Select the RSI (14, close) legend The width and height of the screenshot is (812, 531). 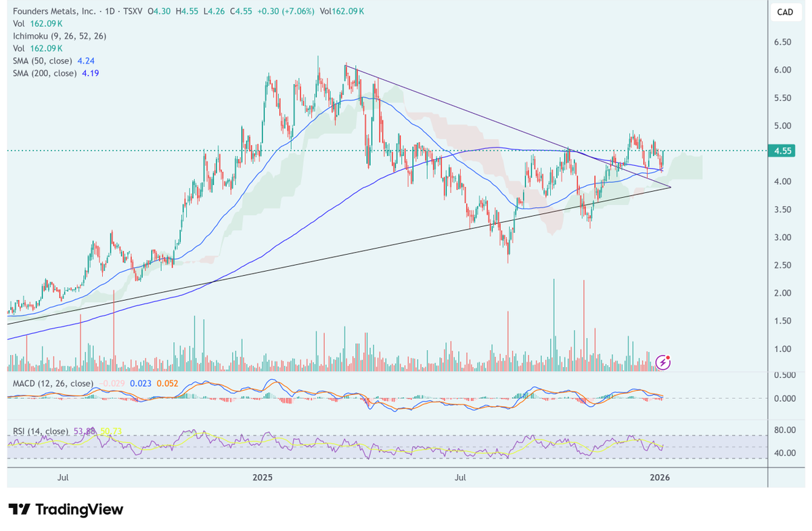[x=41, y=431]
